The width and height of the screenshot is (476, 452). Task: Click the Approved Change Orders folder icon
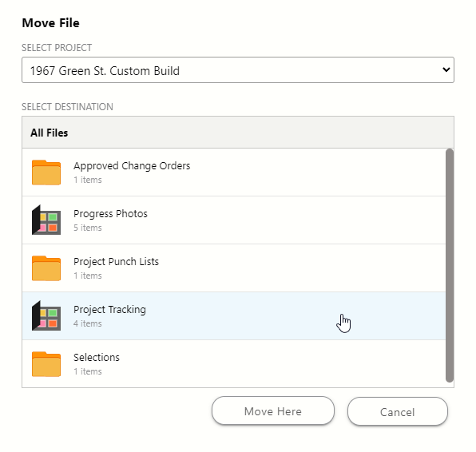(46, 172)
